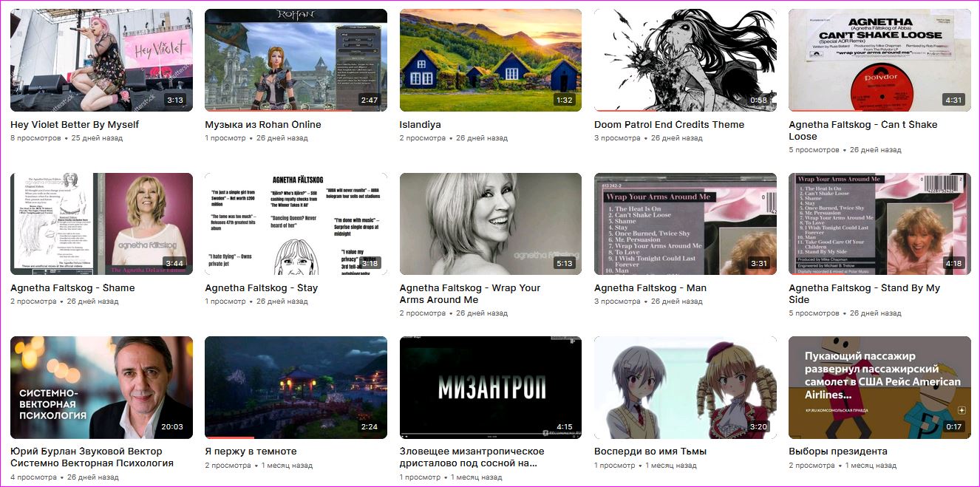Click the views and date line under Юрий Бурлан

(64, 477)
